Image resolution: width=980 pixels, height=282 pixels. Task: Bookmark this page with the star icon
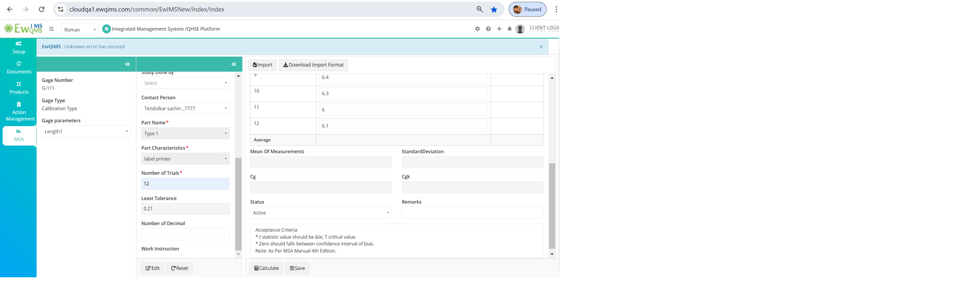point(494,9)
